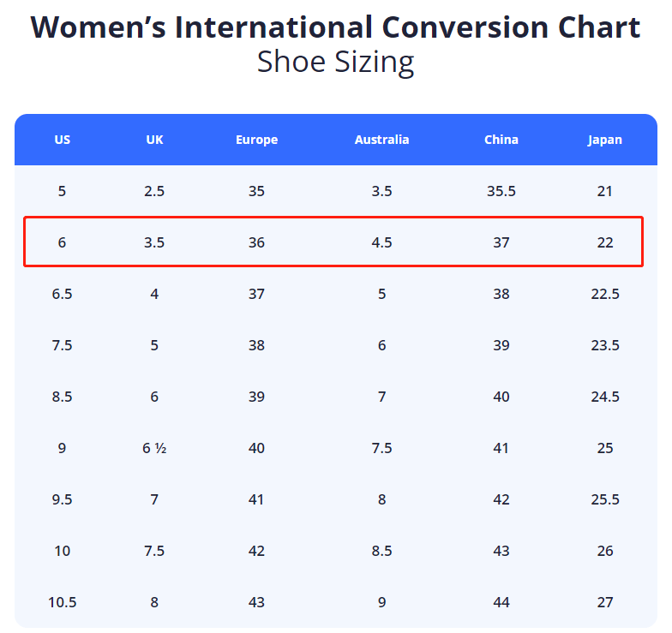Click the Japan column header
The height and width of the screenshot is (633, 672).
605,140
